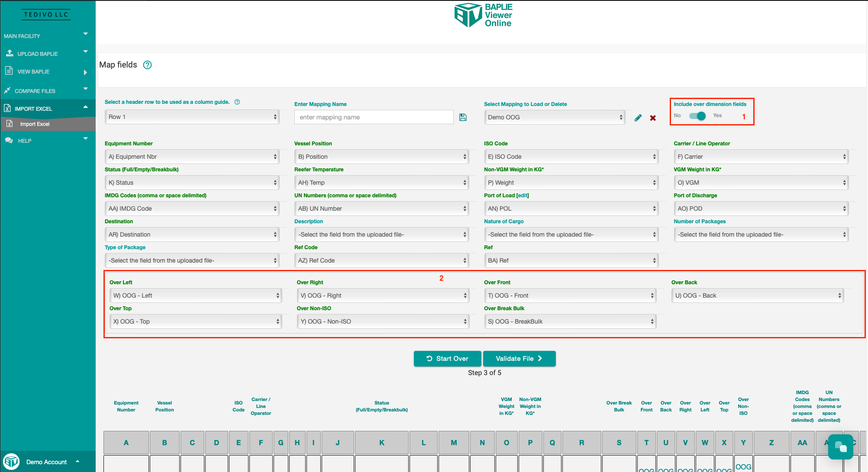The width and height of the screenshot is (868, 472).
Task: Open the Demo OOG mapping dropdown
Action: (555, 117)
